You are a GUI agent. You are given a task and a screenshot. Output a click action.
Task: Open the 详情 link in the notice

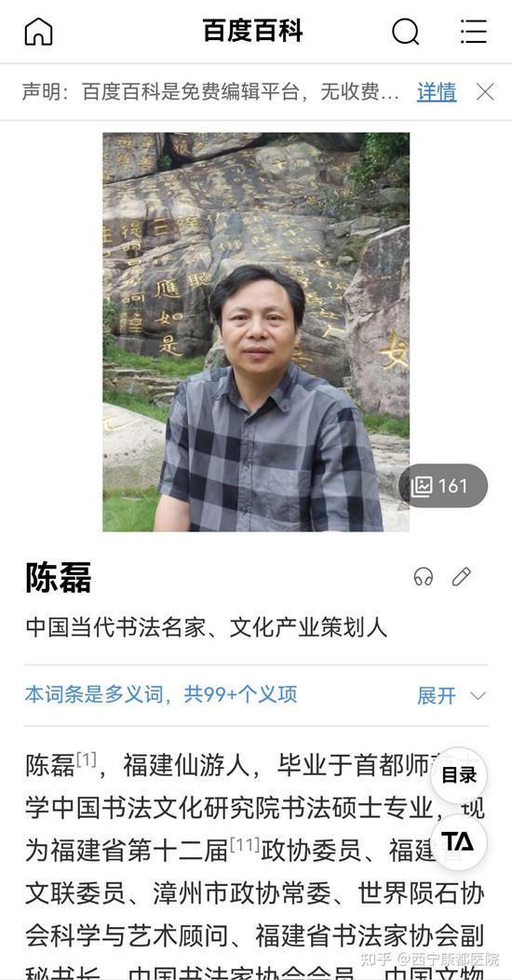tap(437, 92)
